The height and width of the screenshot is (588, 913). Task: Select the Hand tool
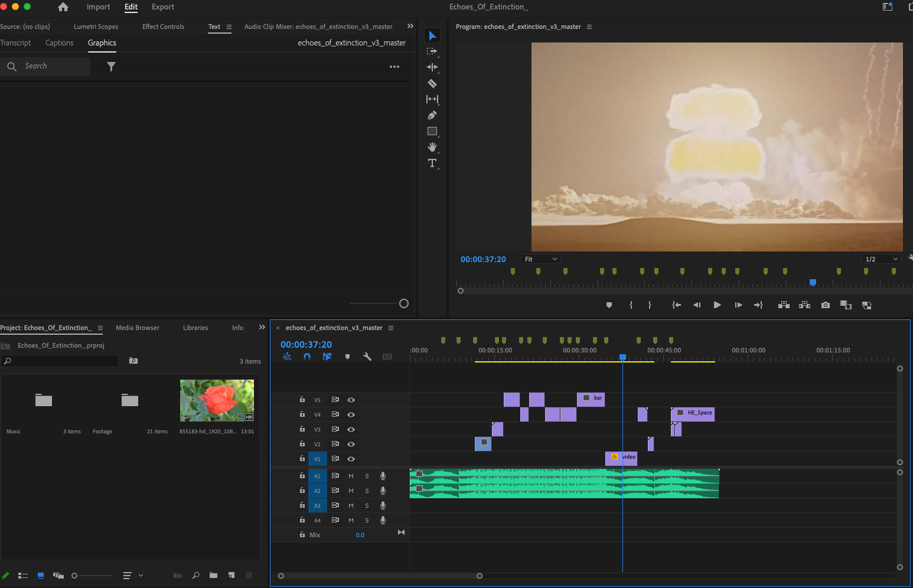432,147
